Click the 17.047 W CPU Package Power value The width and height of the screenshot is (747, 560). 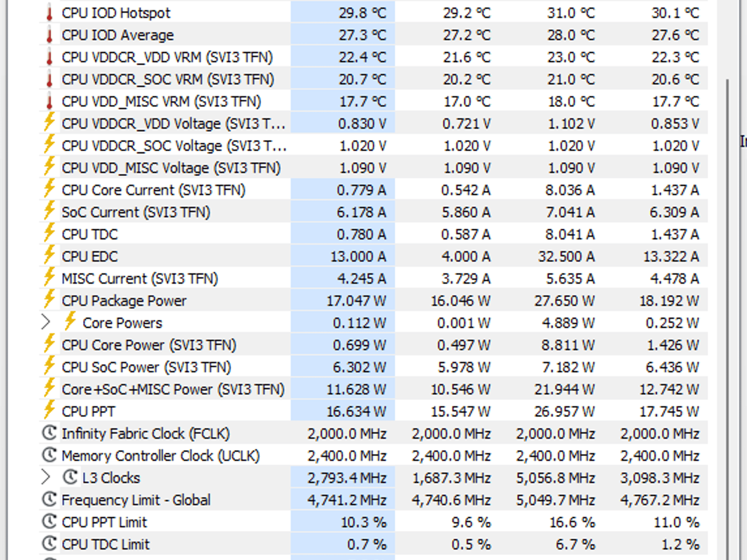click(356, 301)
